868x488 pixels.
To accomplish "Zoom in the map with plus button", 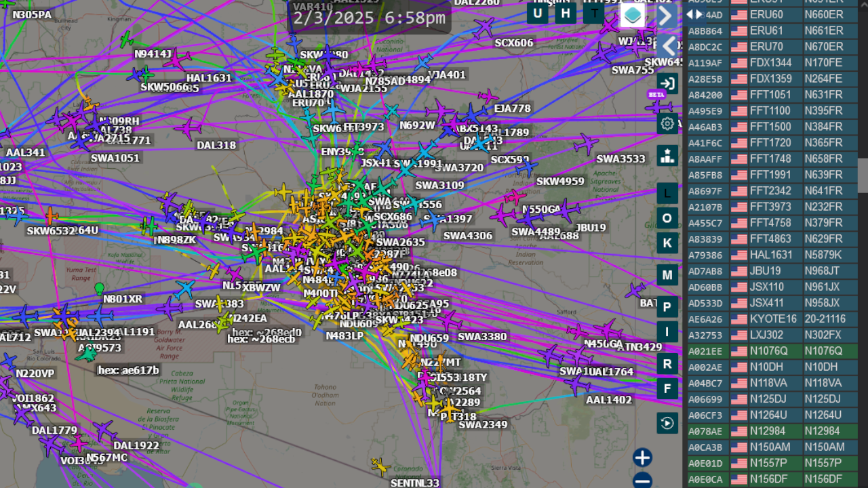I will click(x=642, y=457).
